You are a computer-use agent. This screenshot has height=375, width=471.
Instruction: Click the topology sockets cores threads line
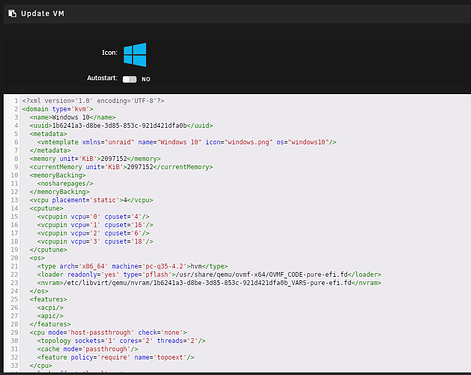click(121, 341)
